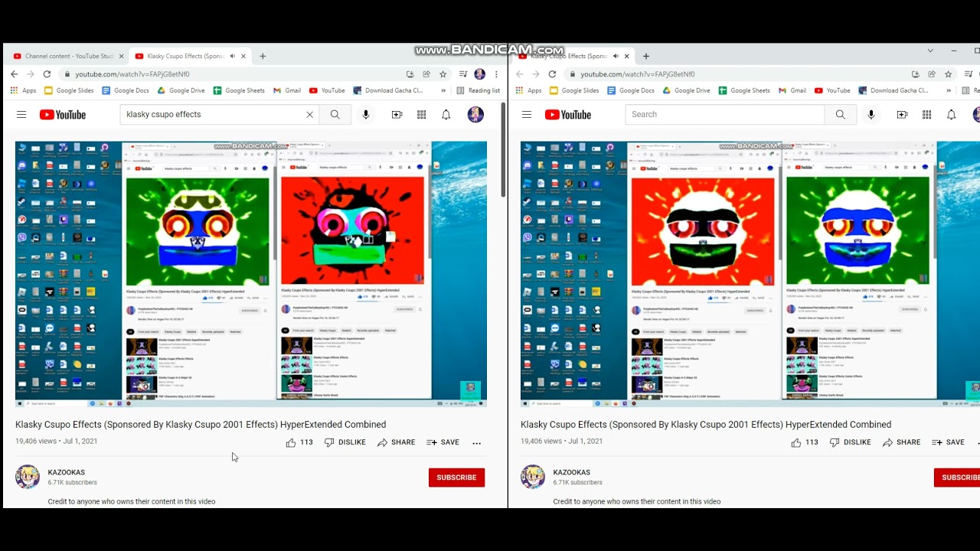Click the magnifier search button in left window
This screenshot has width=980, height=551.
[335, 115]
